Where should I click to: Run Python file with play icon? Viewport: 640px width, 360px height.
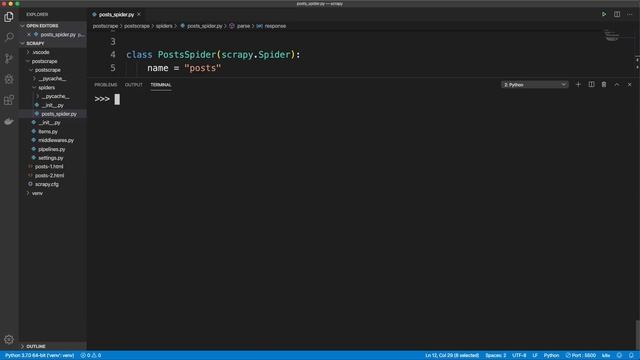(604, 14)
